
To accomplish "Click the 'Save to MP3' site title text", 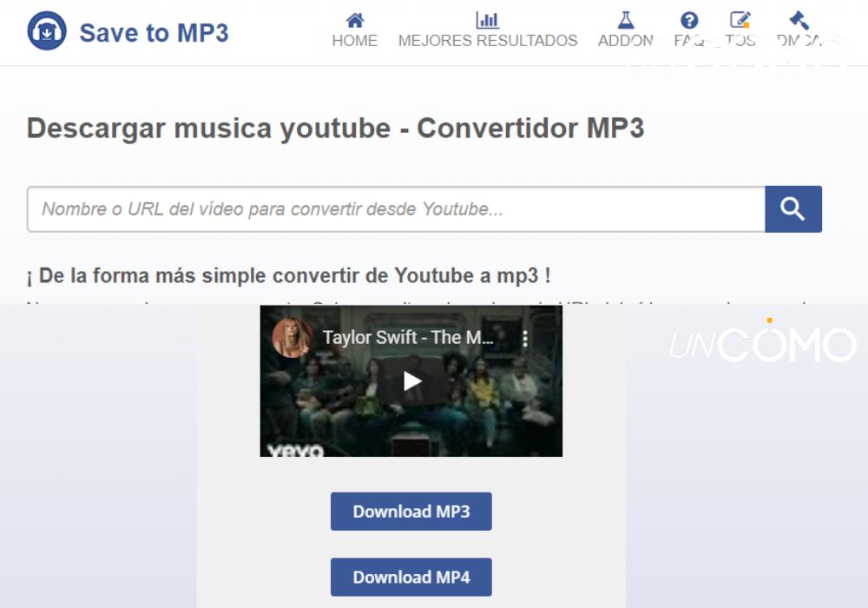I will [x=154, y=33].
